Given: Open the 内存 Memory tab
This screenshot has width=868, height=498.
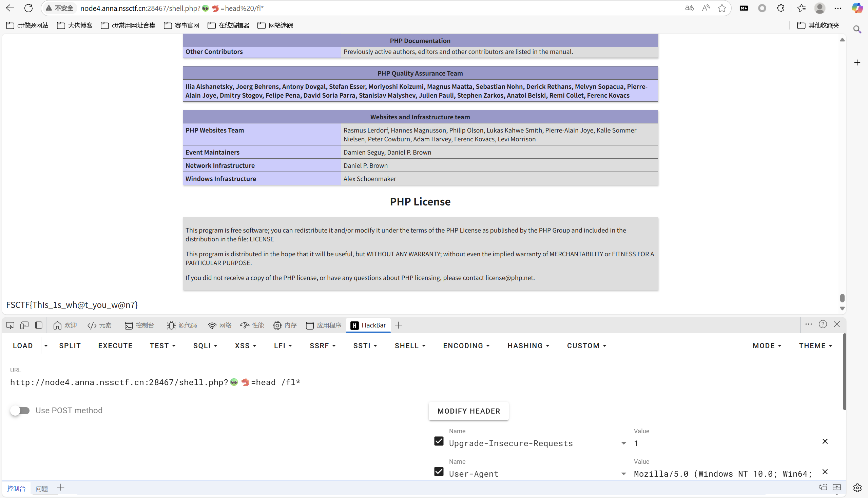Looking at the screenshot, I should pyautogui.click(x=285, y=325).
